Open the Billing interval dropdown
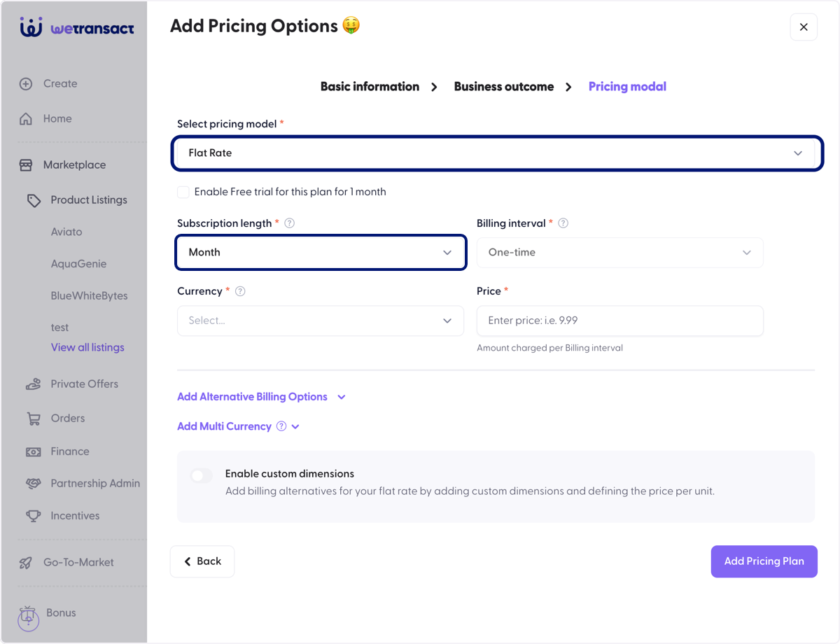Screen dimensions: 840x644 tap(620, 253)
